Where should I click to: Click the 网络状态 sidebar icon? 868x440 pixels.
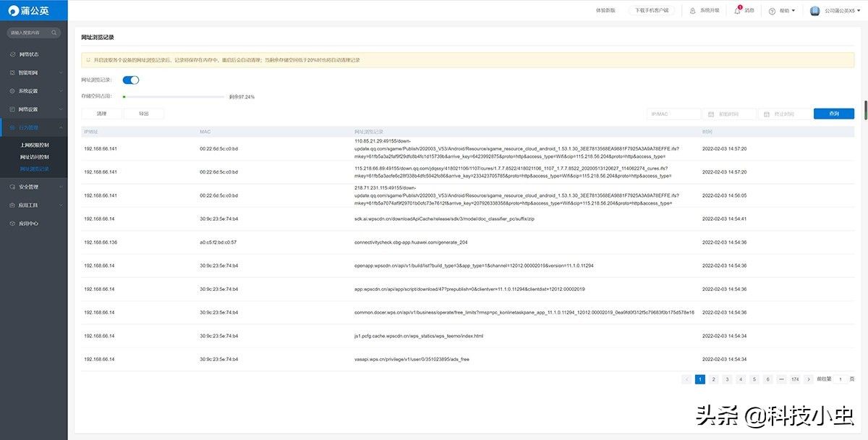point(12,54)
